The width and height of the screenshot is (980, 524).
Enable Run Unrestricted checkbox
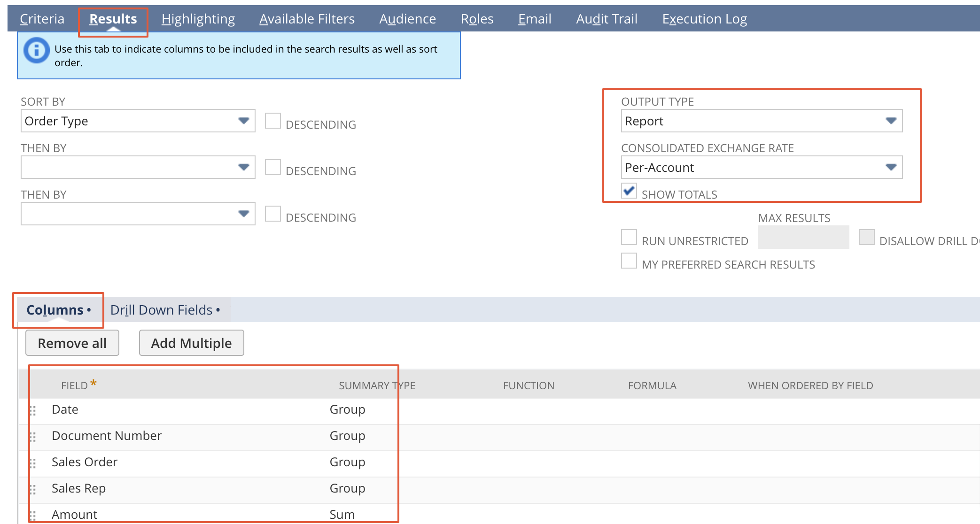coord(629,237)
